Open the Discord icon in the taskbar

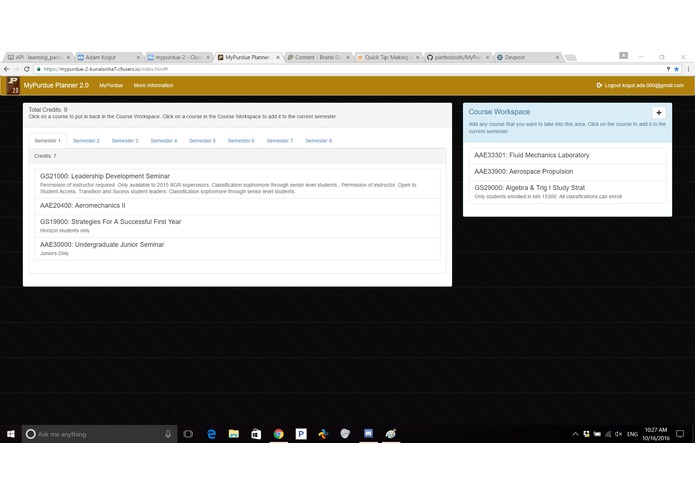[368, 434]
